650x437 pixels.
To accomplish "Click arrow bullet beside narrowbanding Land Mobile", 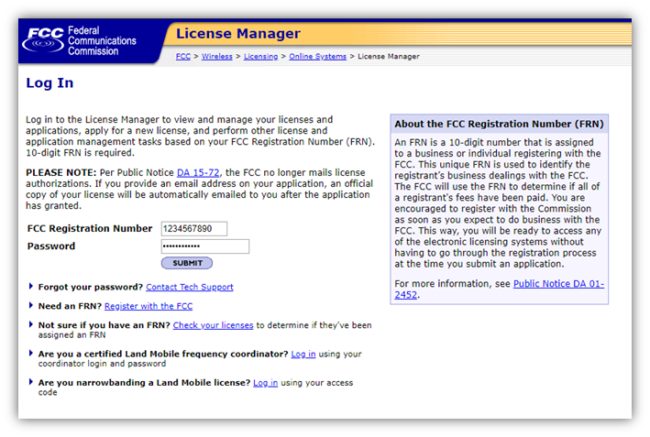I will point(31,382).
